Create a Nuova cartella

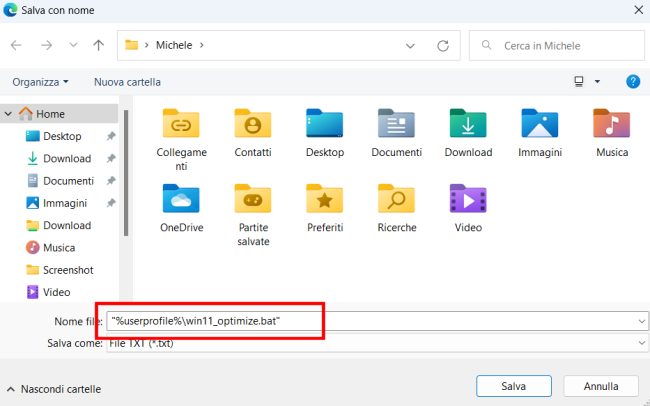pos(127,82)
